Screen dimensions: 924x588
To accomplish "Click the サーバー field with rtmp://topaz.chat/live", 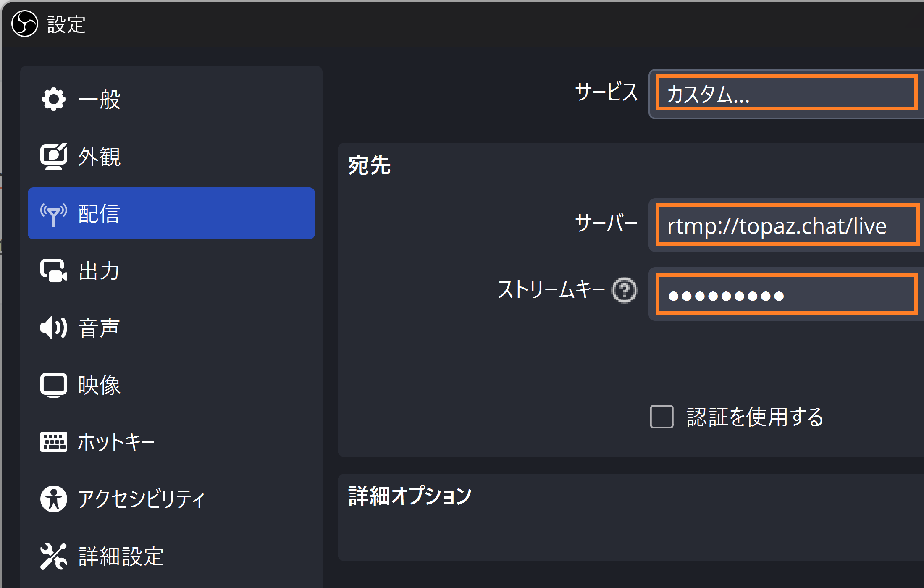I will (787, 225).
